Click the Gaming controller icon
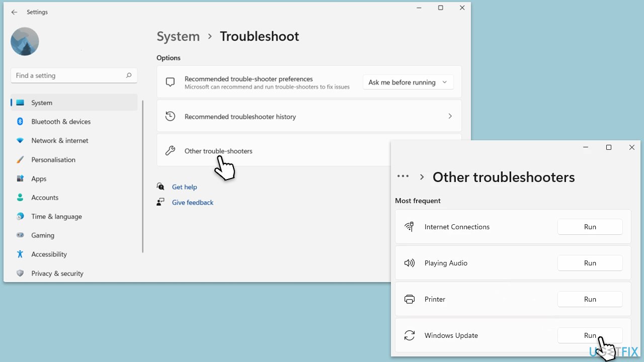 [x=20, y=235]
